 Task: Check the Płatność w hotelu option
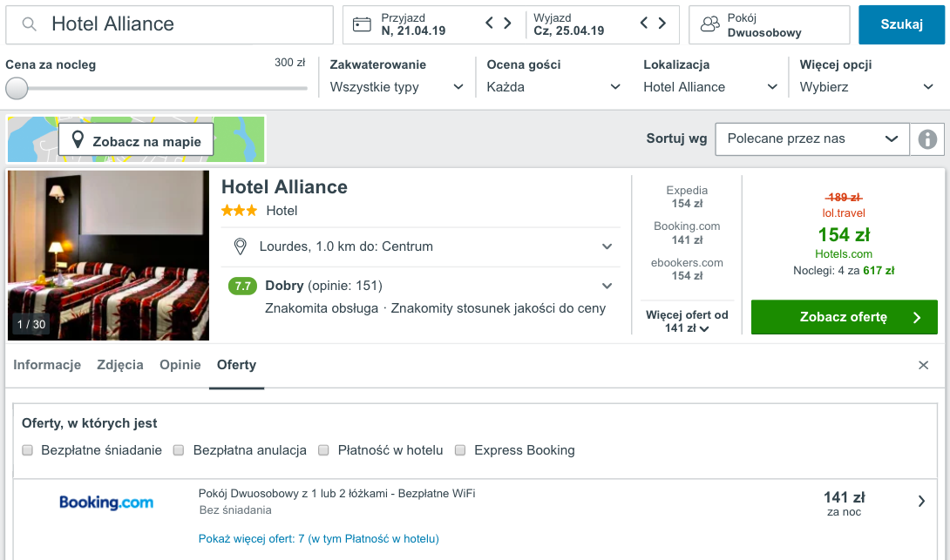[x=323, y=450]
